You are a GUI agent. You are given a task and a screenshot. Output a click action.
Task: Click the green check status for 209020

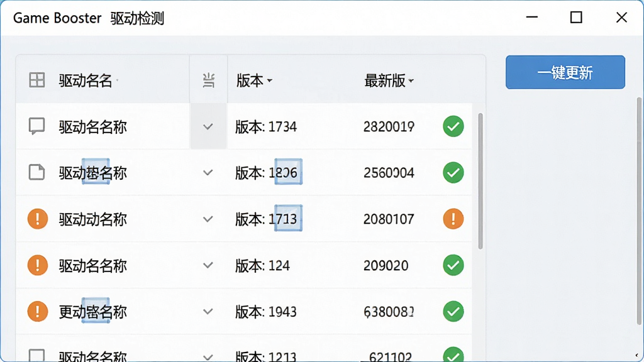453,265
